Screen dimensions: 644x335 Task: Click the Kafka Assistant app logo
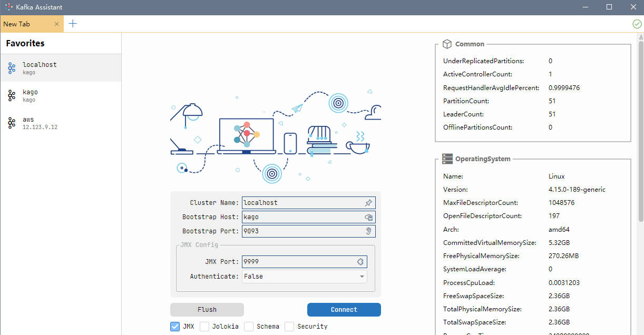point(8,7)
